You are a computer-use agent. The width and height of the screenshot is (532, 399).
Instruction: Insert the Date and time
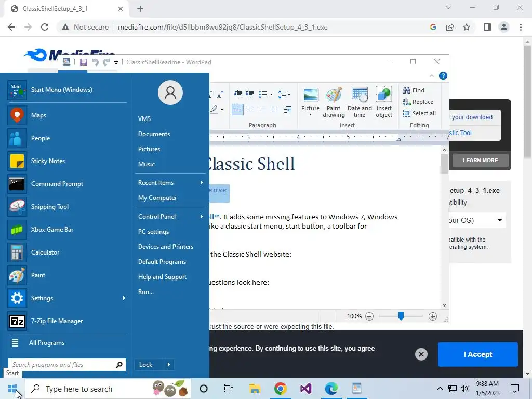click(360, 102)
